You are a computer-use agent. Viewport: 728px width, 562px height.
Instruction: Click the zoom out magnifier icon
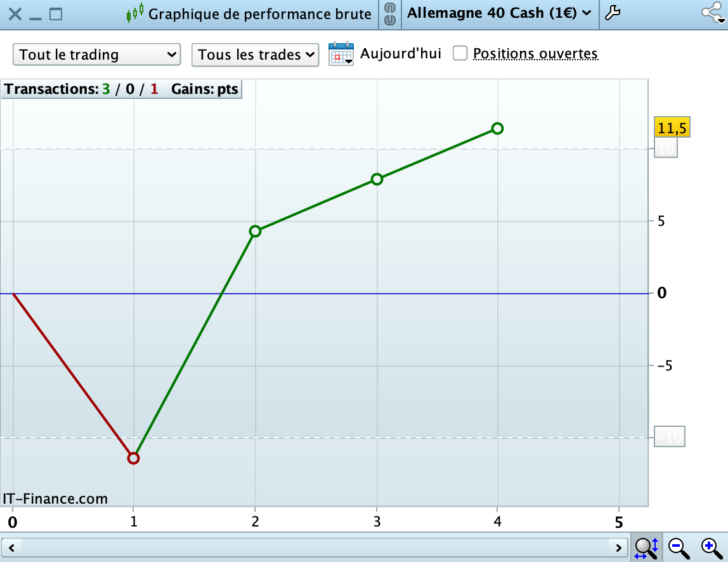point(679,548)
